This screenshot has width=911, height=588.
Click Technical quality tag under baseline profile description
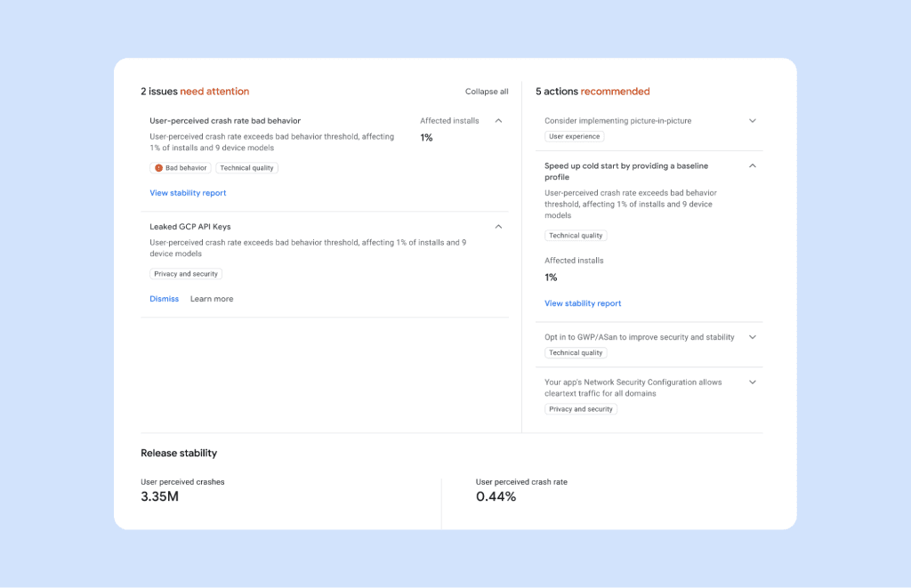click(576, 236)
